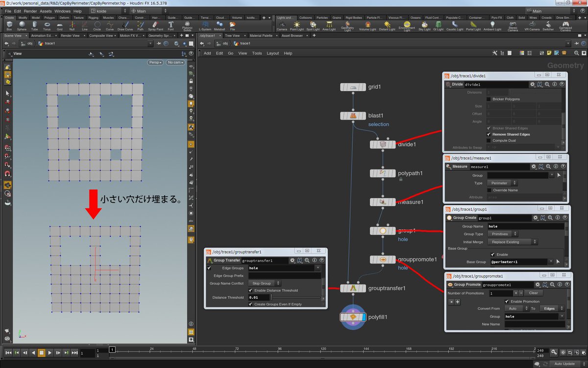The width and height of the screenshot is (588, 368).
Task: Toggle the Edge Groups enable checkbox
Action: coord(209,268)
